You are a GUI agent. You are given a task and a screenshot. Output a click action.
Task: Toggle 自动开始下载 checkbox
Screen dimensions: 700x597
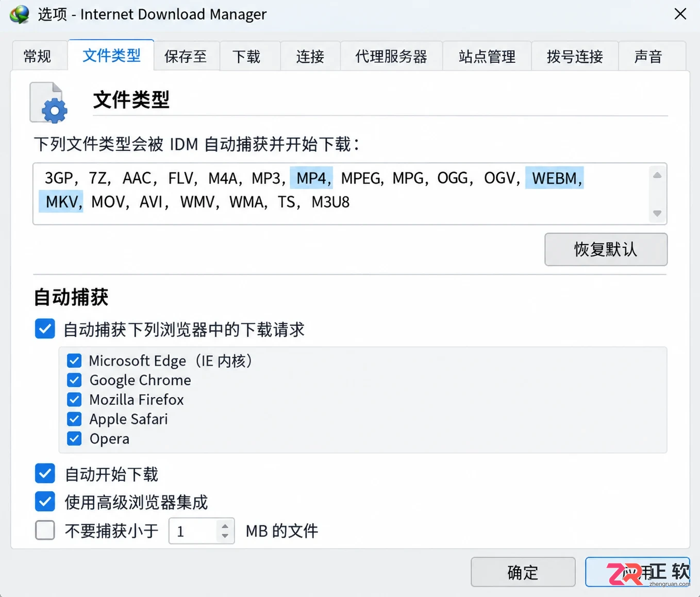[45, 474]
